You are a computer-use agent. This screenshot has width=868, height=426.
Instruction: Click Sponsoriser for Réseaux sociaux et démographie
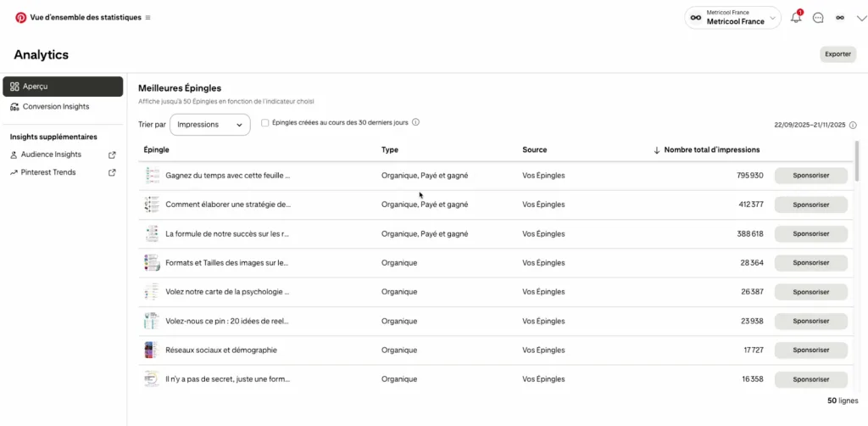[x=810, y=350]
